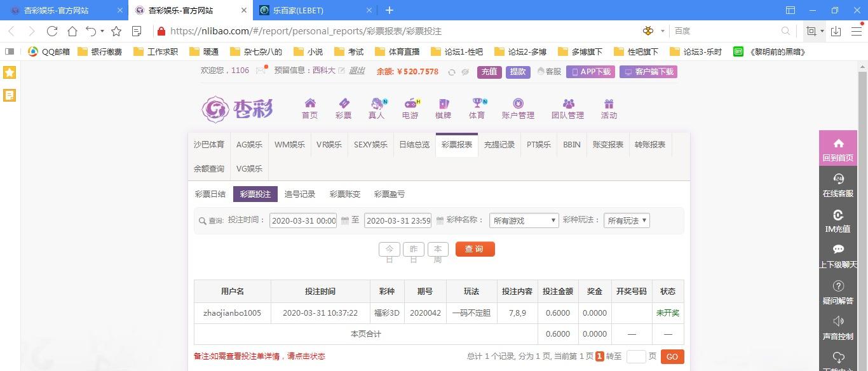Click the purple 充值 button

pos(489,72)
